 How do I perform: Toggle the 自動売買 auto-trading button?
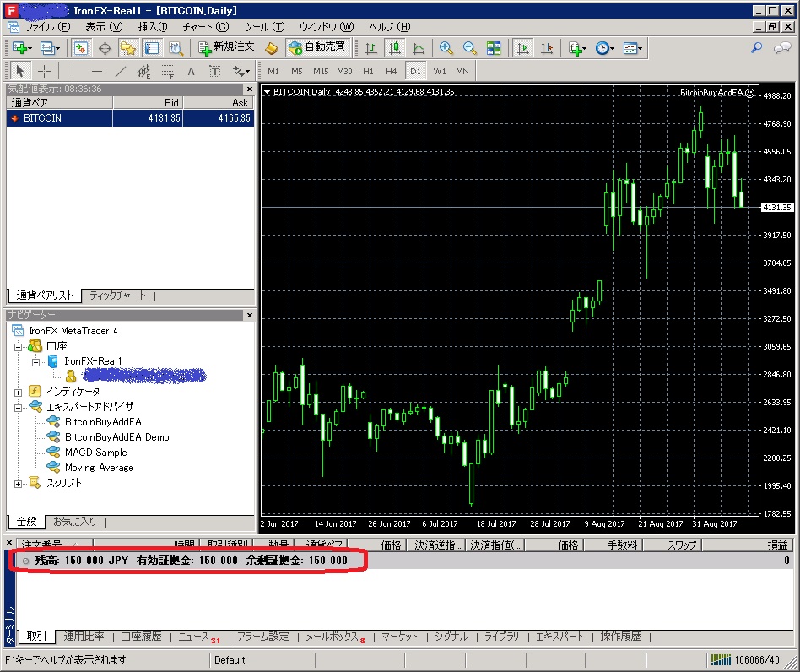(317, 47)
